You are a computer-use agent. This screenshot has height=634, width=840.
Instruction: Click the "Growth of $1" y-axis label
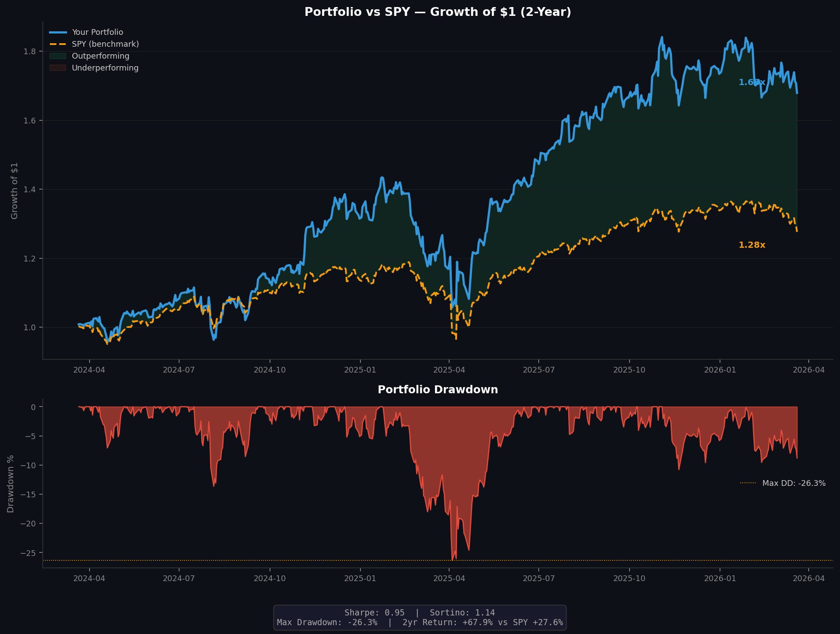pos(15,190)
